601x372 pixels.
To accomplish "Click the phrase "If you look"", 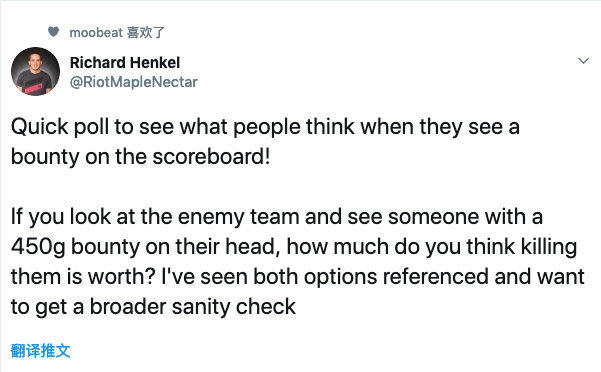I will click(x=60, y=217).
